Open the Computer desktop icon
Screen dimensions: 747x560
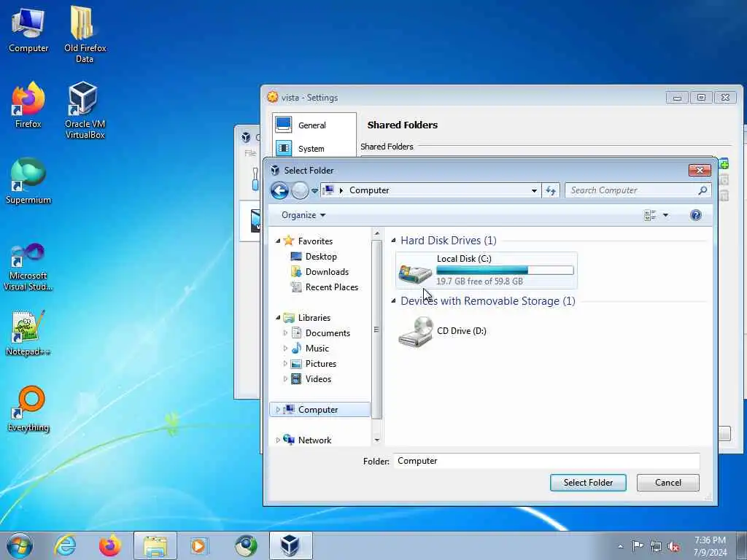(28, 30)
